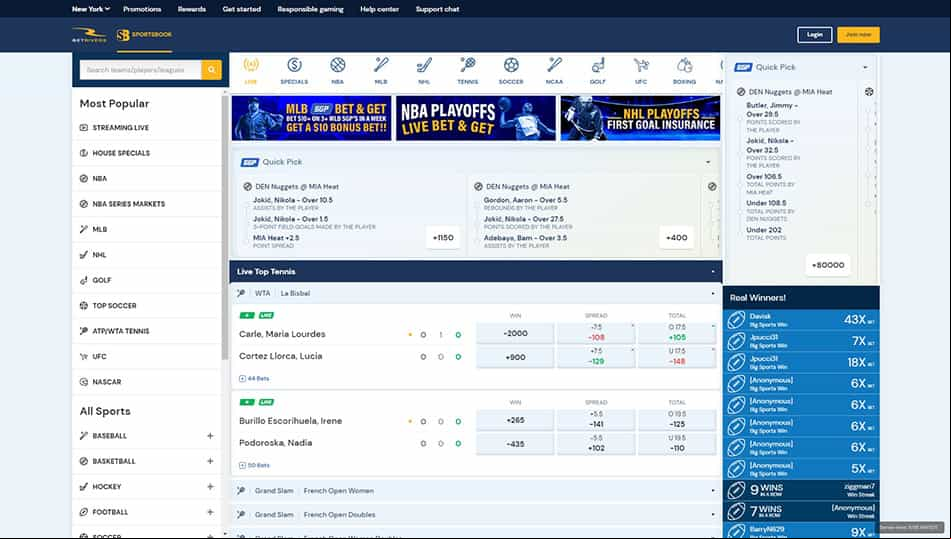Click the yellow Join now button
Screen dimensions: 951x539
858,35
